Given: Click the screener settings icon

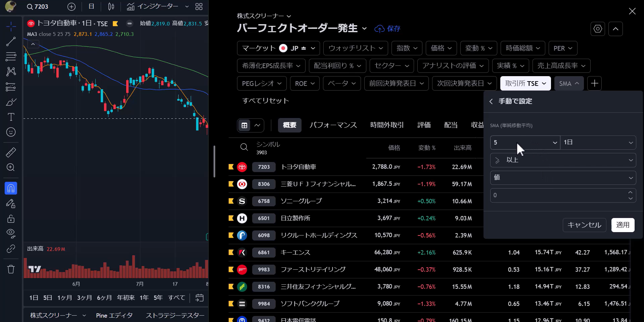Looking at the screenshot, I should (x=598, y=29).
